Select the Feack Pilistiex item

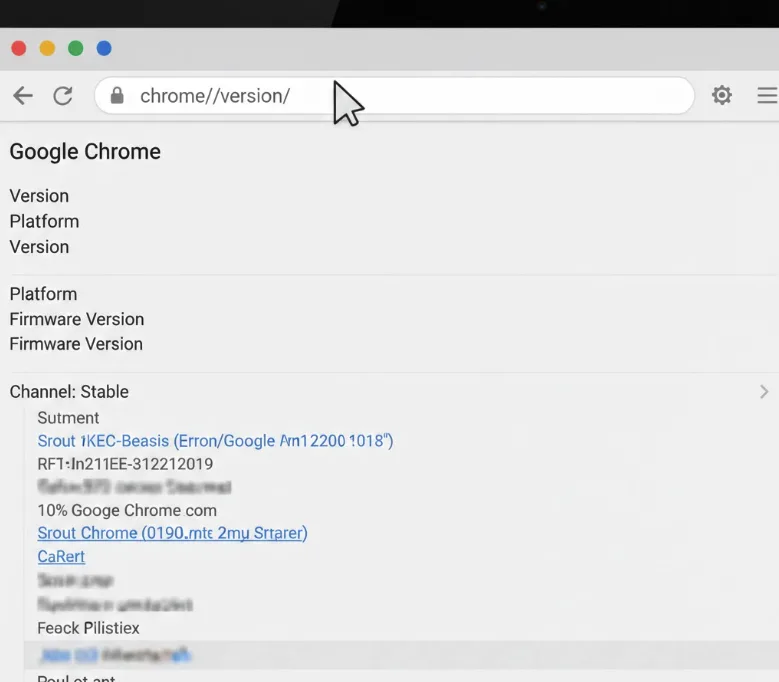(88, 628)
